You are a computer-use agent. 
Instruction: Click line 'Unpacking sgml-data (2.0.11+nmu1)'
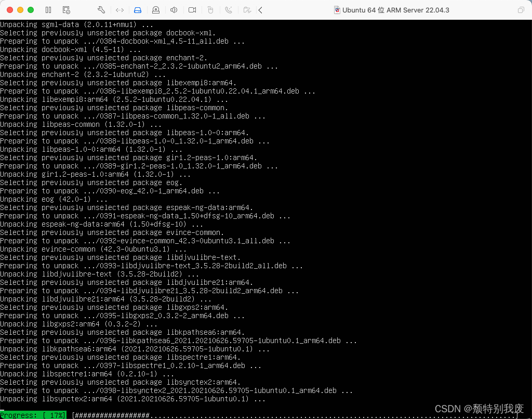pyautogui.click(x=77, y=24)
